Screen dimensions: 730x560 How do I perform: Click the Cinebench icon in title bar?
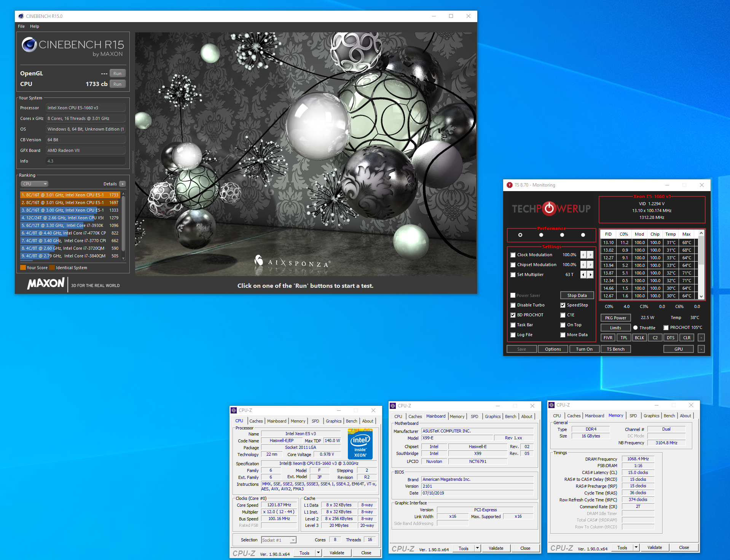[21, 16]
